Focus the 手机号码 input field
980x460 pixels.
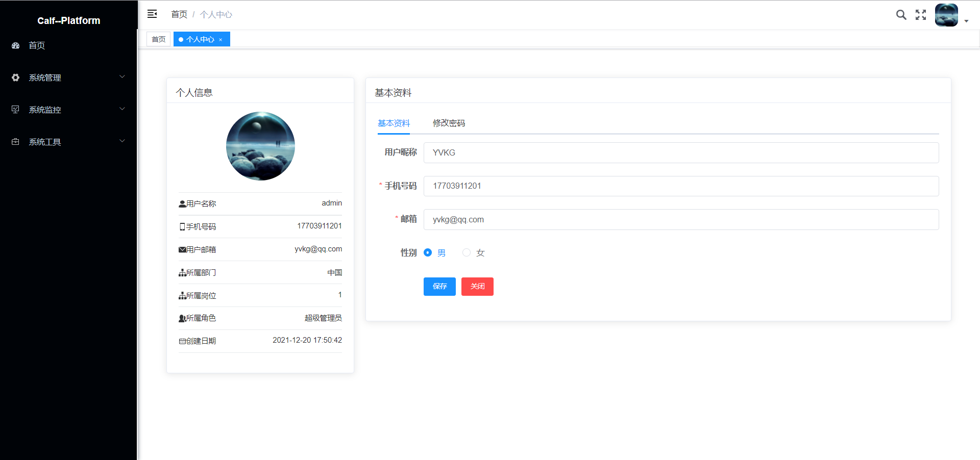pos(681,186)
